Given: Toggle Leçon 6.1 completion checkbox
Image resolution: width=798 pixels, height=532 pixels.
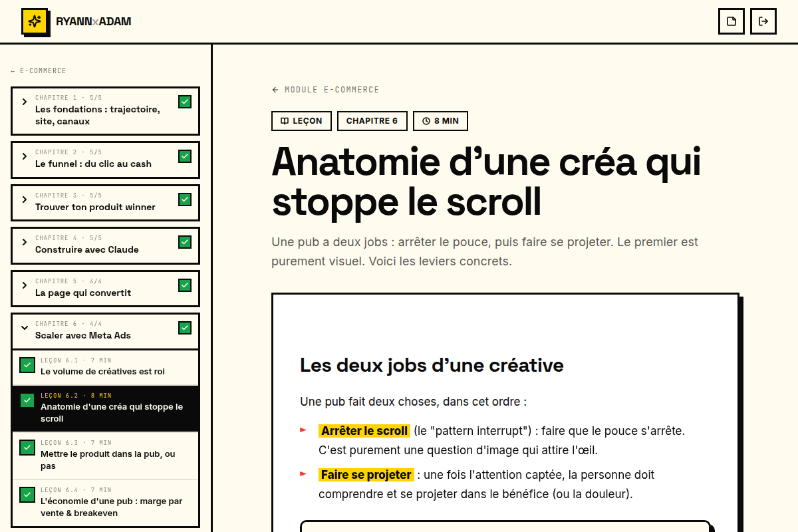Looking at the screenshot, I should pyautogui.click(x=27, y=365).
